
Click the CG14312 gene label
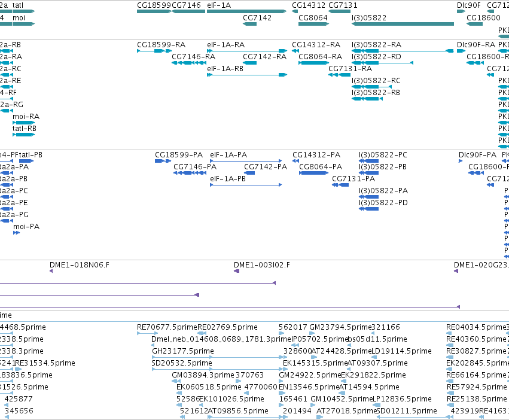tap(309, 5)
